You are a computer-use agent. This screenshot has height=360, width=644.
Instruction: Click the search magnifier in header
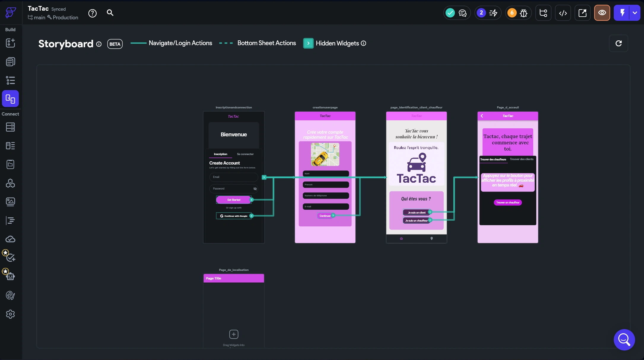[110, 13]
